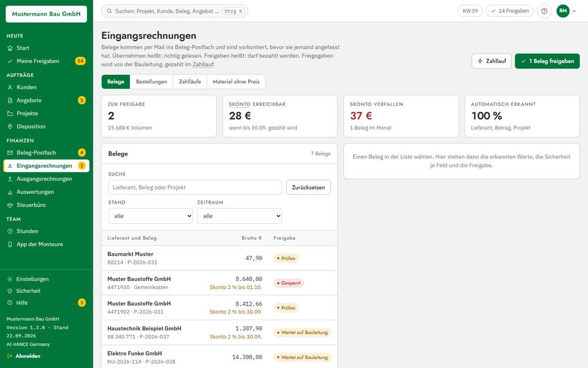Click the Zahllauf button

(x=492, y=61)
